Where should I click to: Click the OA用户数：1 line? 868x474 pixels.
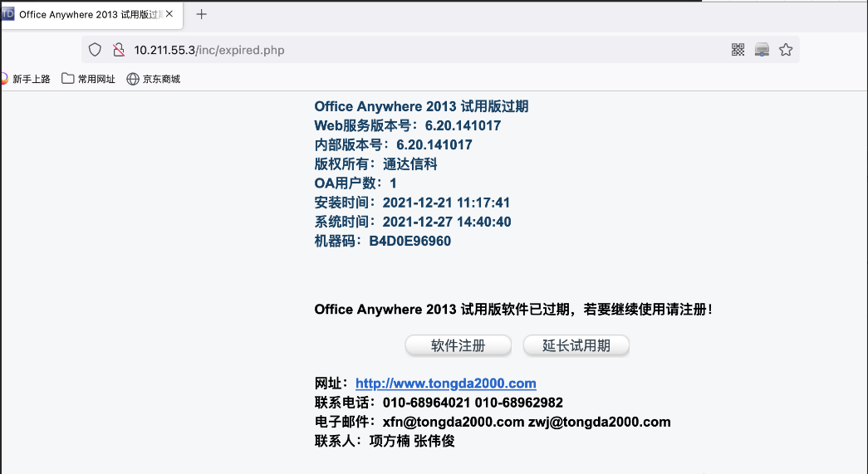(356, 183)
